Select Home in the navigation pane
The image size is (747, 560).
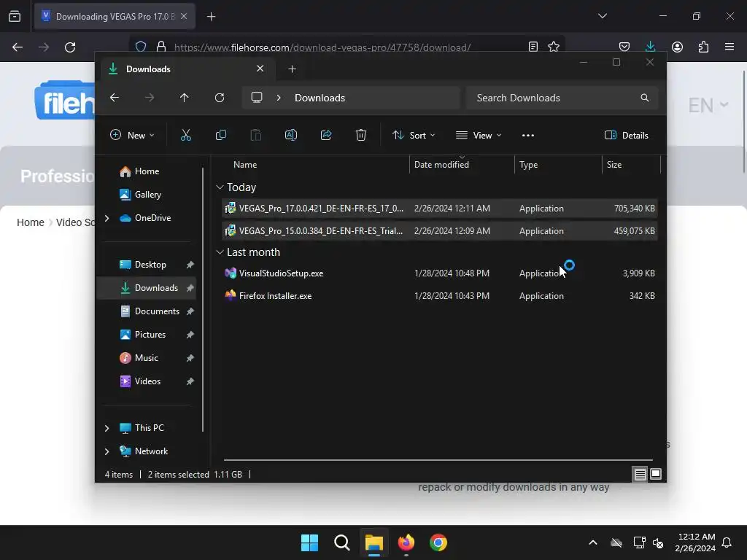tap(147, 171)
